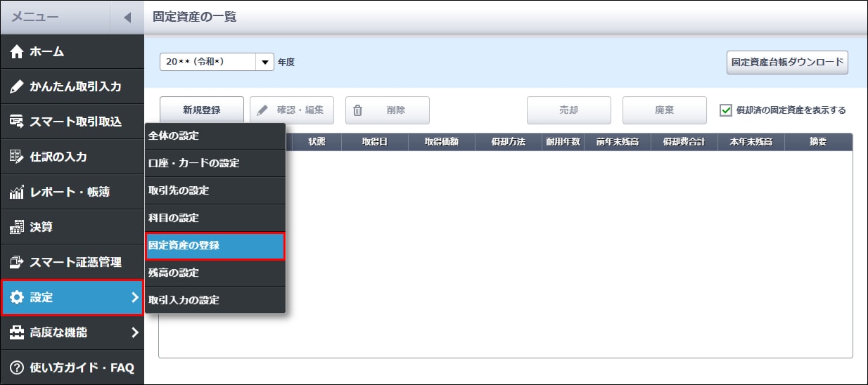Open 科目の設定 from the submenu
868x385 pixels.
(x=215, y=218)
